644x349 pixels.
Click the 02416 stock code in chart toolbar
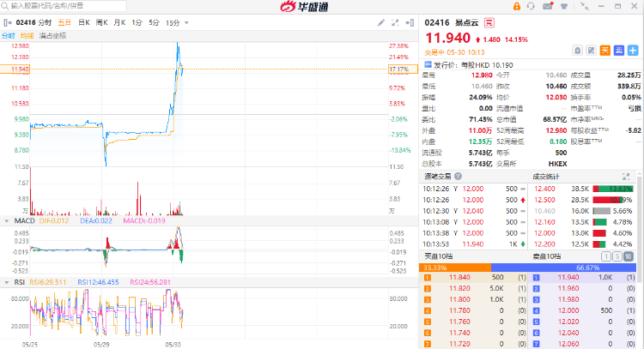pyautogui.click(x=26, y=22)
